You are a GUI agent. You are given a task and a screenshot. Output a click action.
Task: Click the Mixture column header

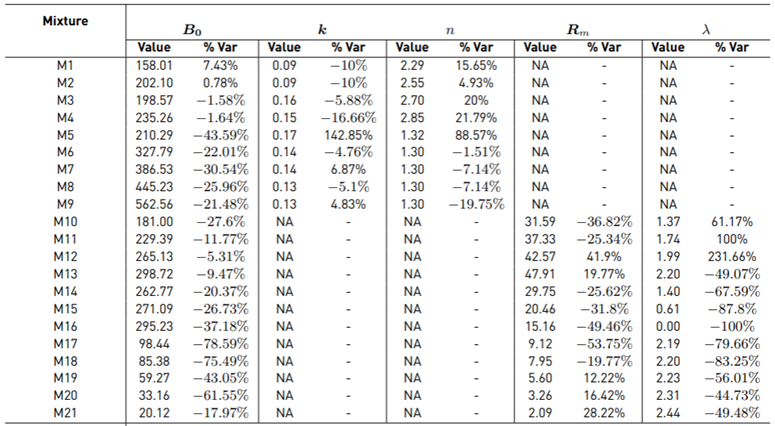[60, 21]
